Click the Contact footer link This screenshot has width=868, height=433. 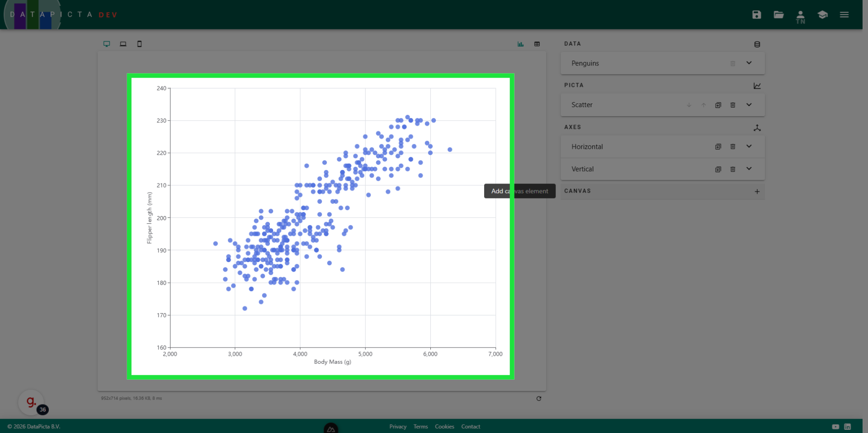click(470, 427)
